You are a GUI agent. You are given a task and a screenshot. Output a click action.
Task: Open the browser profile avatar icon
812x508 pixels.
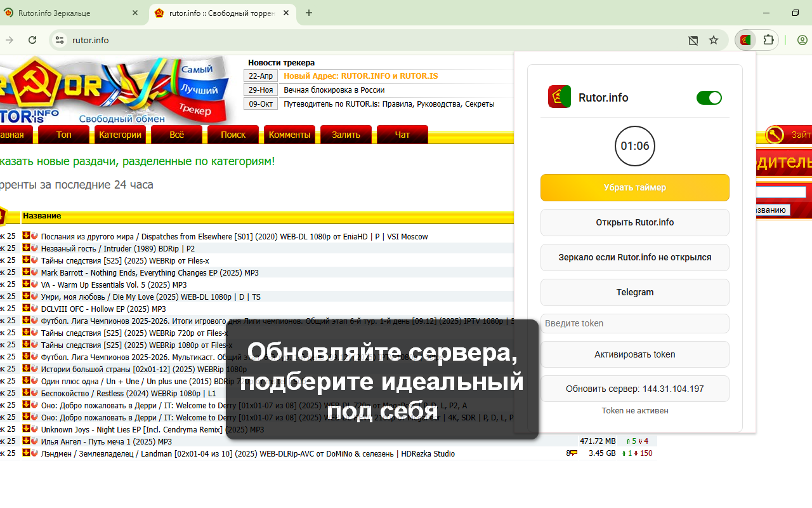point(802,39)
